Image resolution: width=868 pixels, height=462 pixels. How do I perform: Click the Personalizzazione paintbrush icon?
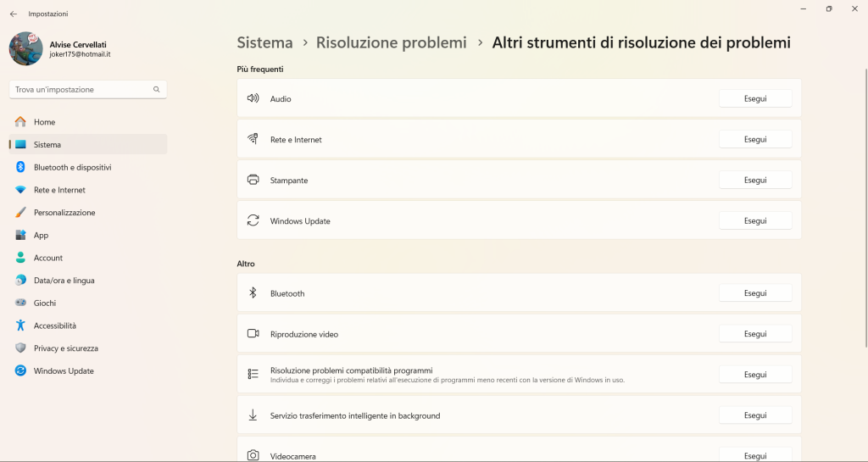point(20,213)
